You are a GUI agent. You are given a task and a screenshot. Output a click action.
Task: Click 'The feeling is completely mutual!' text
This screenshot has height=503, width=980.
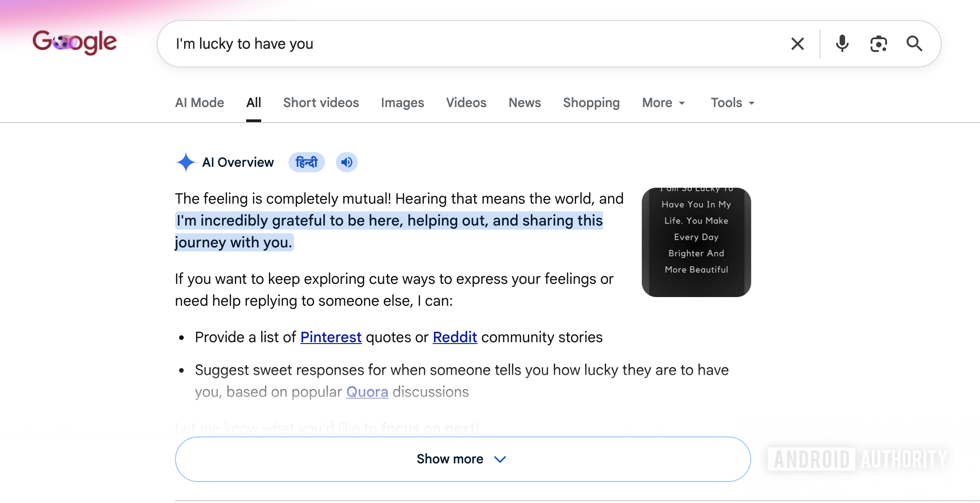click(x=283, y=199)
